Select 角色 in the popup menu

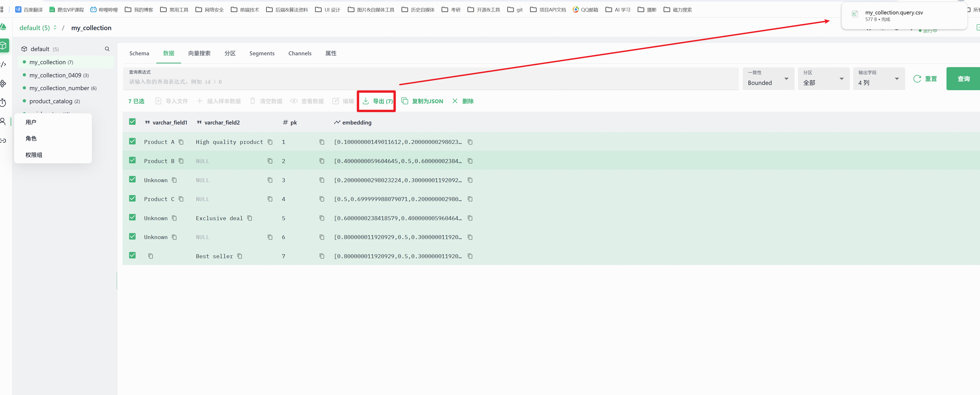(31, 138)
